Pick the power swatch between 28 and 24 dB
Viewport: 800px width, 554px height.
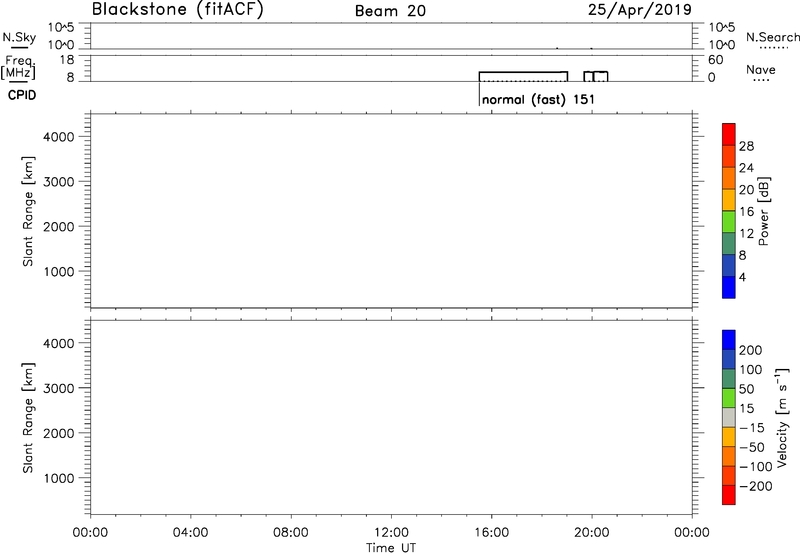[729, 156]
